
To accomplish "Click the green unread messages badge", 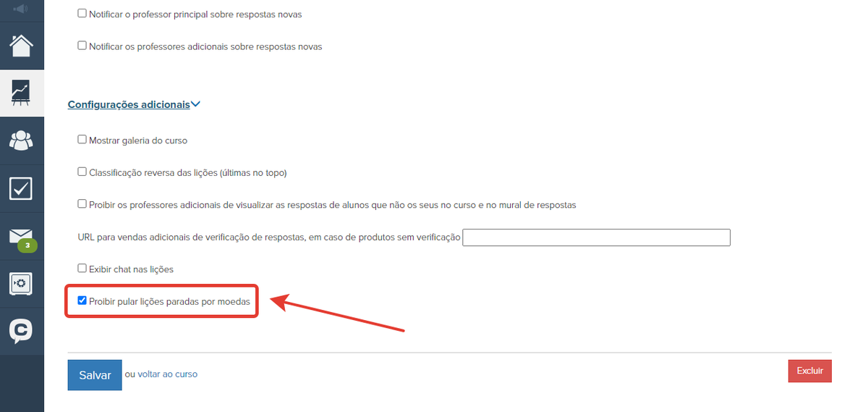I will click(x=27, y=246).
